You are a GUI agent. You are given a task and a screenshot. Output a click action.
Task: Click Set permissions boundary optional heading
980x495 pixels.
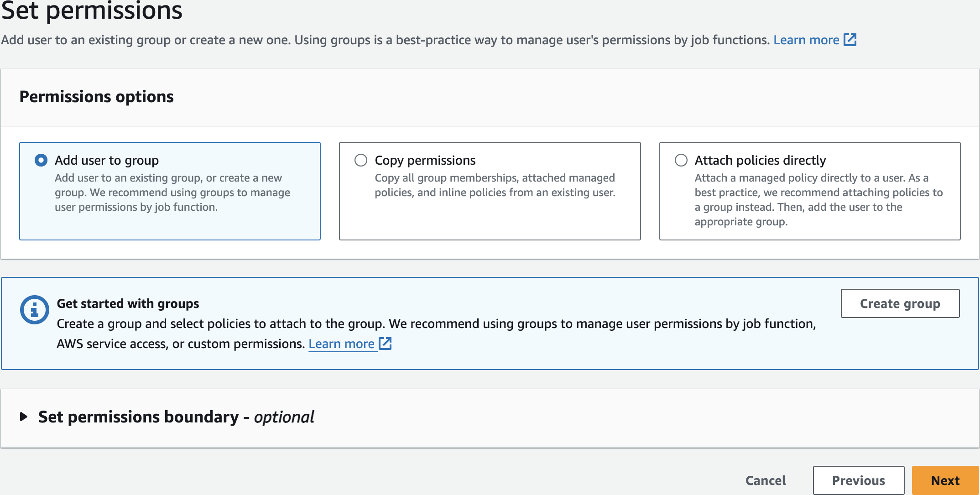(176, 417)
